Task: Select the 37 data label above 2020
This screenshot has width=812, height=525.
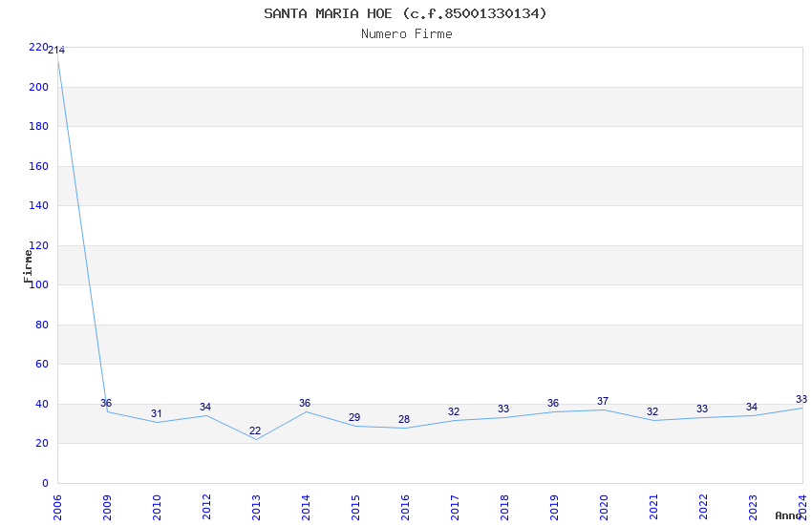Action: [x=603, y=401]
